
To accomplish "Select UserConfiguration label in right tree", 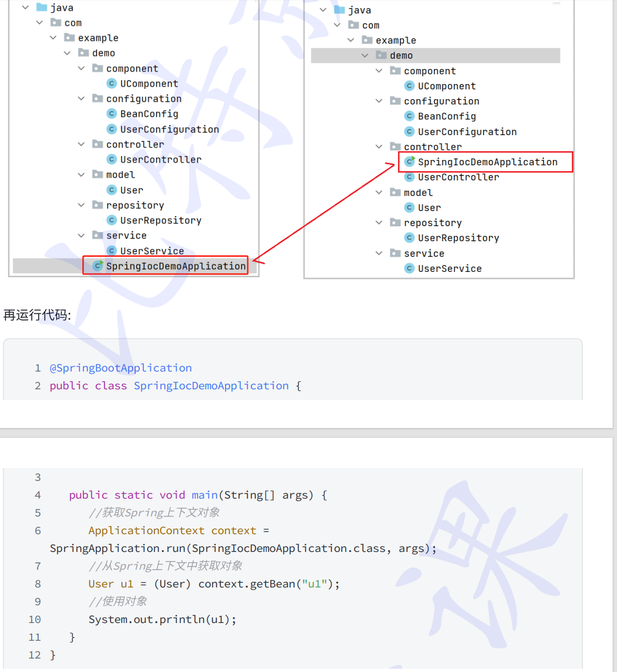I will click(x=467, y=132).
